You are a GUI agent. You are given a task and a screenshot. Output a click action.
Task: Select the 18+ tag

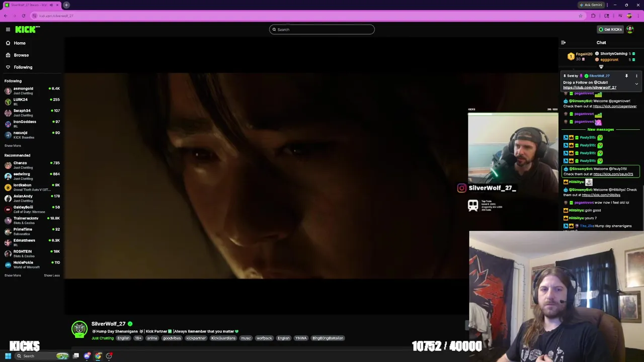(x=138, y=338)
